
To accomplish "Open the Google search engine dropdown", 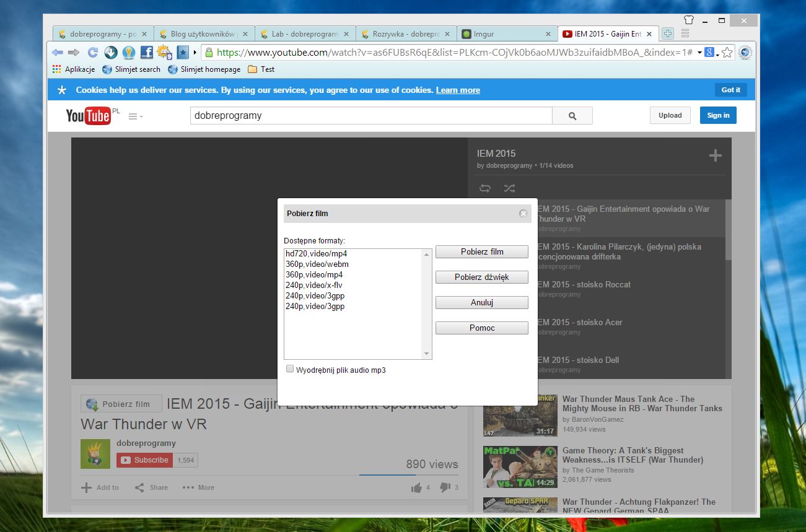I will pyautogui.click(x=711, y=53).
